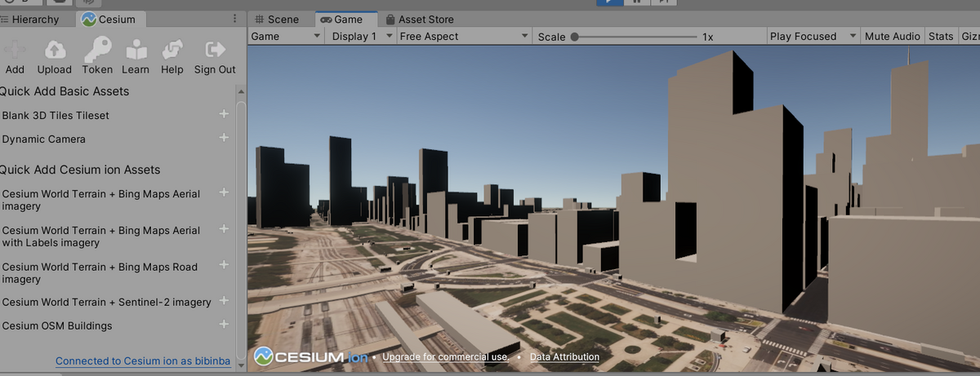This screenshot has height=376, width=980.
Task: Select Dynamic Camera row text
Action: tap(44, 139)
